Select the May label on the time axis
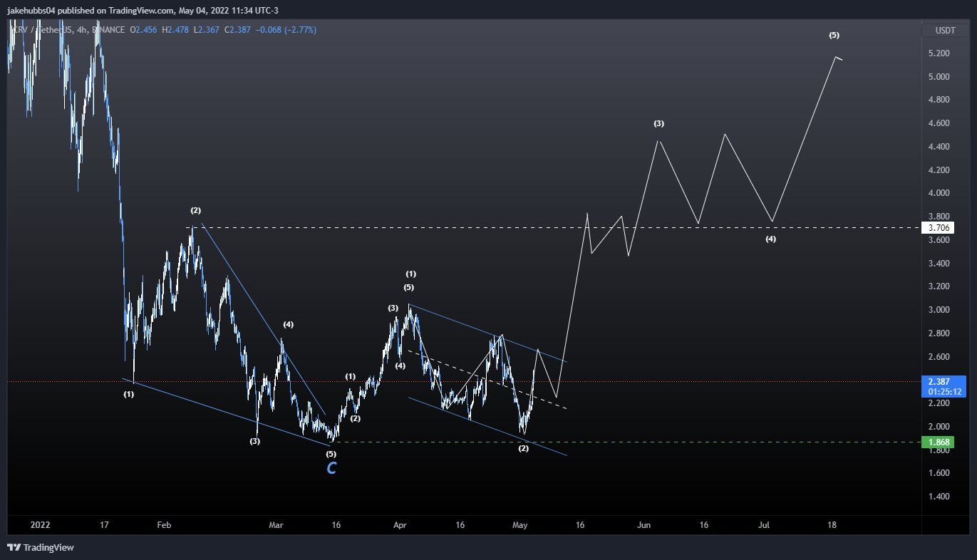This screenshot has width=977, height=560. click(519, 525)
